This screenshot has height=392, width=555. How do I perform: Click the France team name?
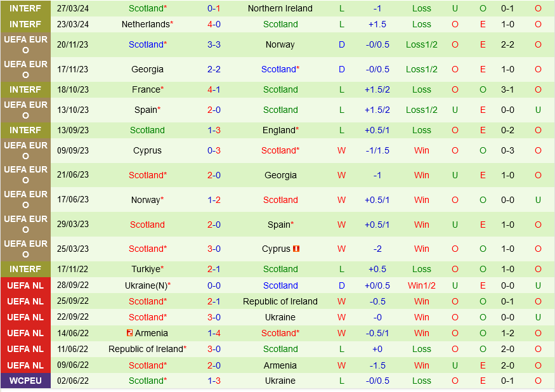[x=146, y=89]
